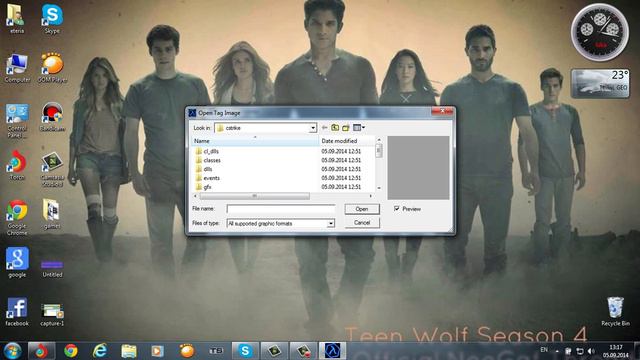Open Internet Explorer from taskbar
The height and width of the screenshot is (360, 640).
tap(100, 351)
